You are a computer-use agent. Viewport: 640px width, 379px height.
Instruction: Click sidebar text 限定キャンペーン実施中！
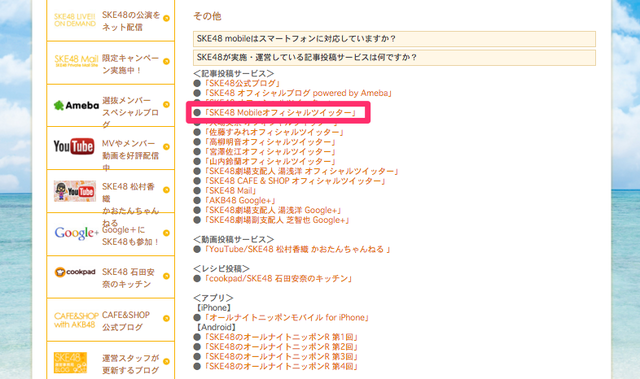click(131, 64)
